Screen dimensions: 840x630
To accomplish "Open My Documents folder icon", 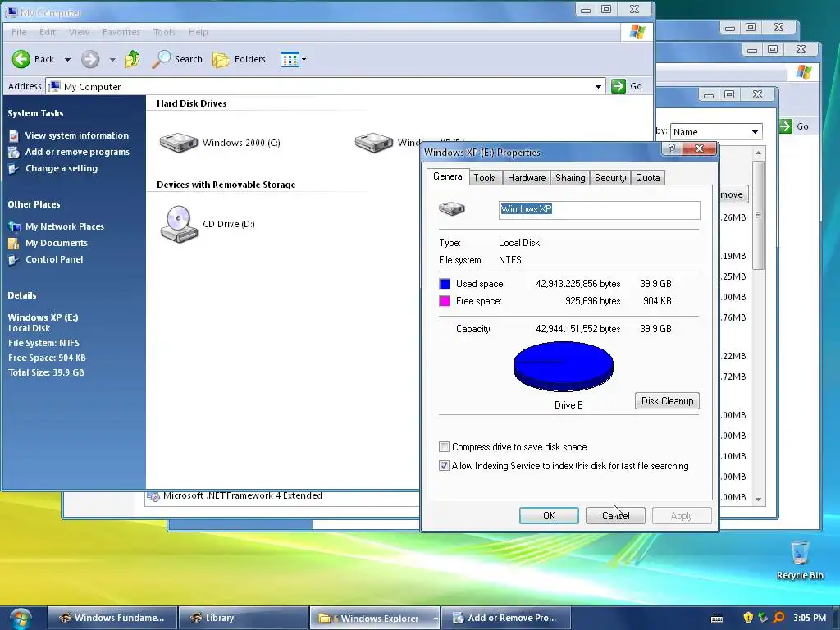I will (14, 243).
